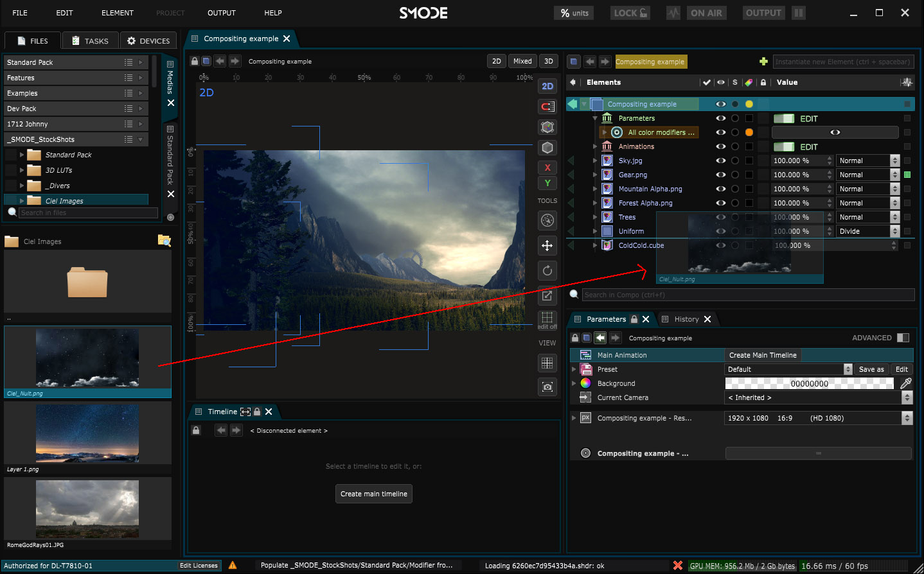924x574 pixels.
Task: Toggle the Animations row EDIT switch
Action: coord(784,146)
